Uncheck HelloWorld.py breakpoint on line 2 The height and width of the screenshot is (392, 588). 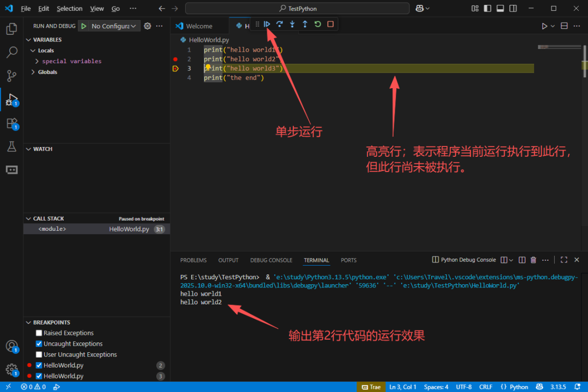[39, 365]
